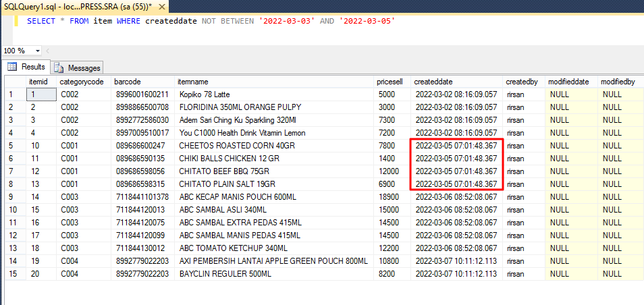Click the pricesell value 10800
The width and height of the screenshot is (644, 305).
click(392, 261)
